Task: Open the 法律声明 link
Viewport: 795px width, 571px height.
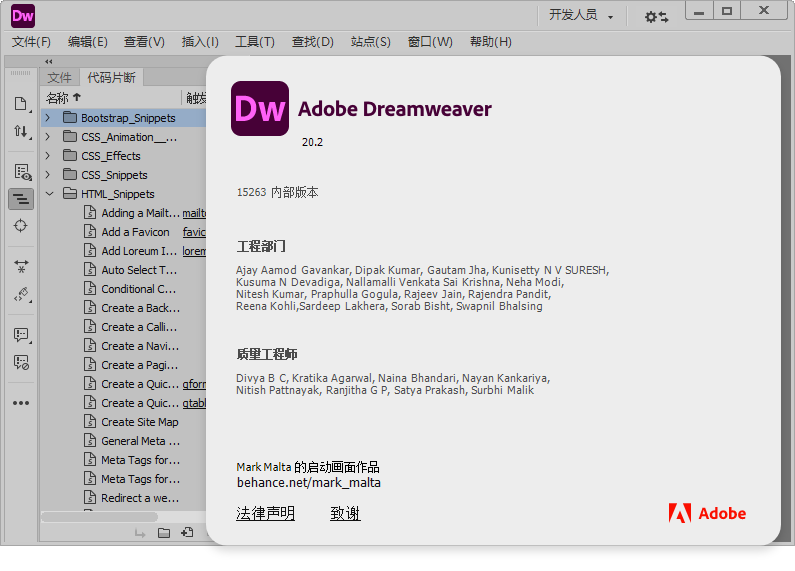Action: click(265, 513)
